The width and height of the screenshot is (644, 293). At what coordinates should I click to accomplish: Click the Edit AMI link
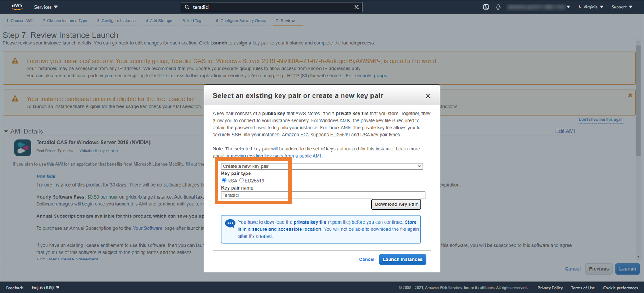click(x=565, y=131)
